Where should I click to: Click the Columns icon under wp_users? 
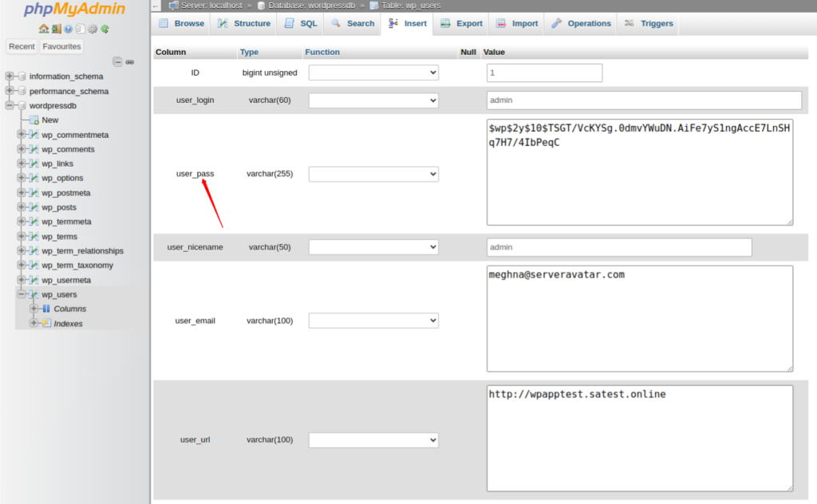46,309
